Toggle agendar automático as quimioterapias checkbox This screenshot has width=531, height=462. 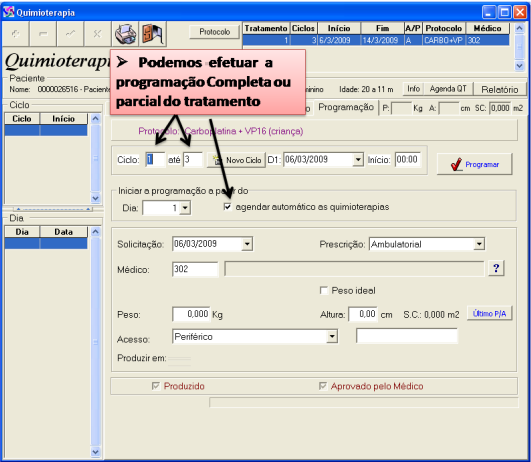(x=228, y=207)
